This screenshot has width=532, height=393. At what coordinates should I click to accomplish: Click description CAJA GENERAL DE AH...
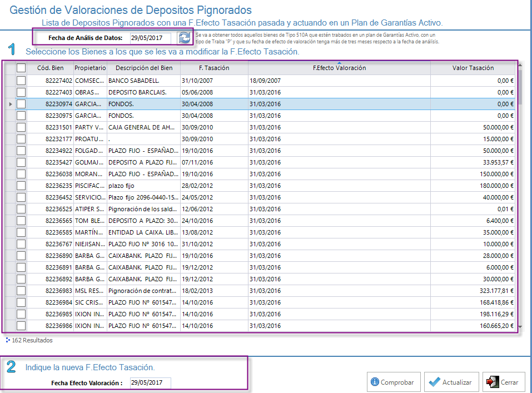click(x=144, y=127)
